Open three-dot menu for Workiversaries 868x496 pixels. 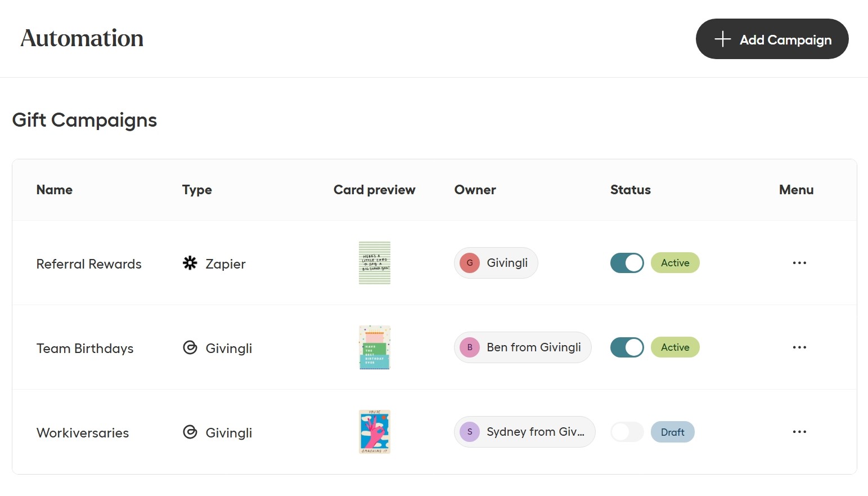(x=799, y=432)
